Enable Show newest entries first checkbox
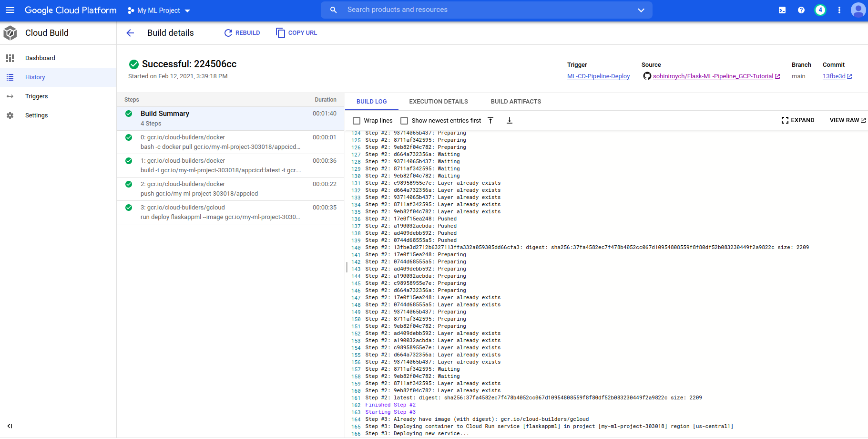Image resolution: width=868 pixels, height=439 pixels. coord(404,121)
